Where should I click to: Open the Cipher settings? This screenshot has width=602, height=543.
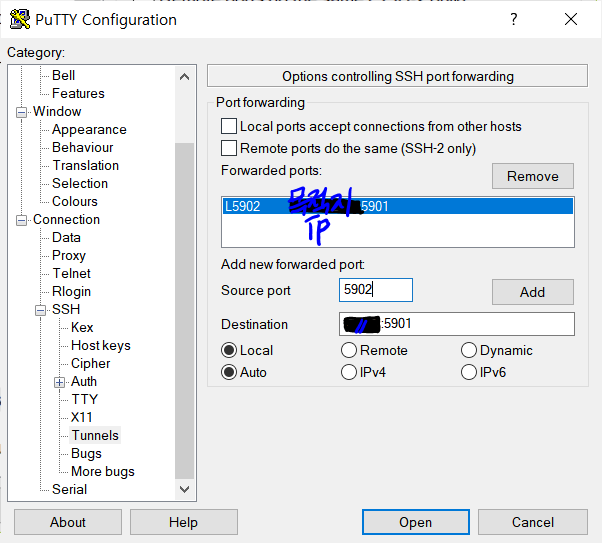[x=91, y=363]
